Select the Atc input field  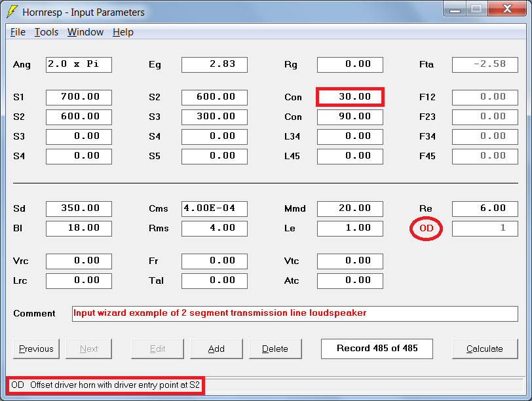pyautogui.click(x=350, y=281)
